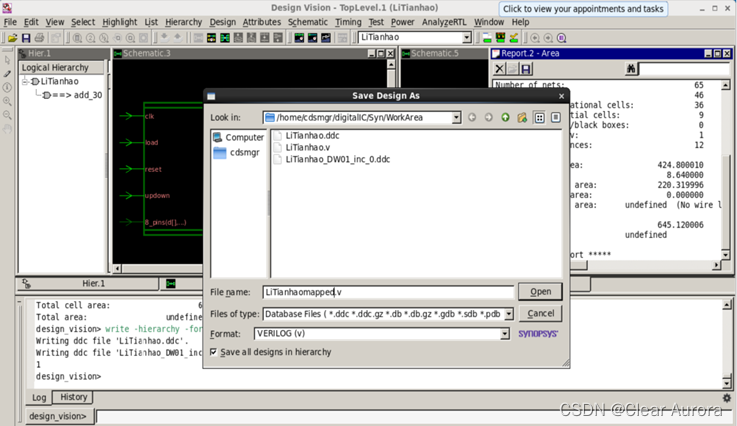Screen dimensions: 737x426
Task: Open the File menu
Action: [10, 22]
